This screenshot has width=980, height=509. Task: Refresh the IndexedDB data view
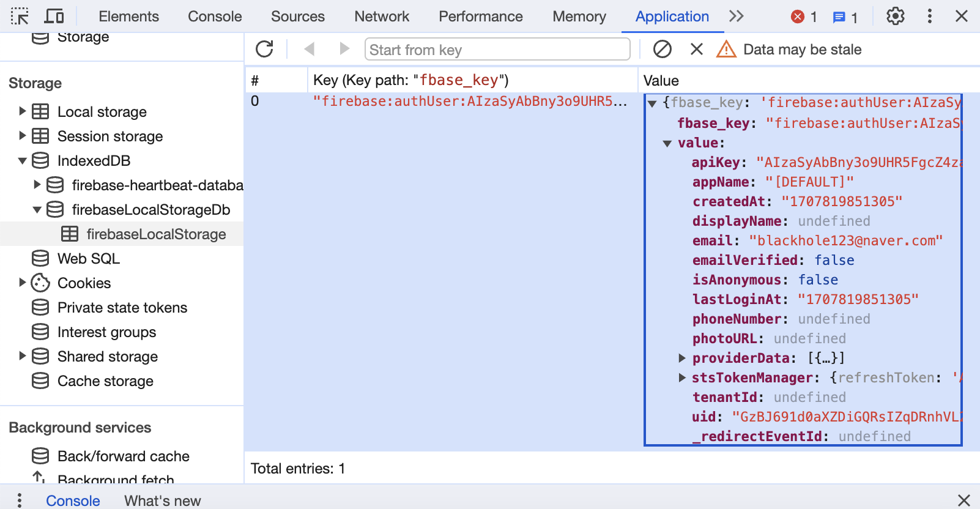coord(264,49)
